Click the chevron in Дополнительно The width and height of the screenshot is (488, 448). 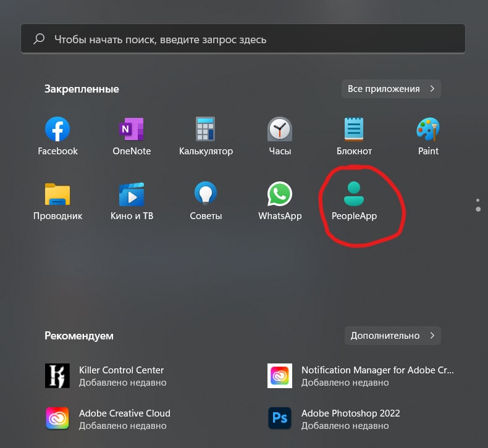click(x=432, y=335)
